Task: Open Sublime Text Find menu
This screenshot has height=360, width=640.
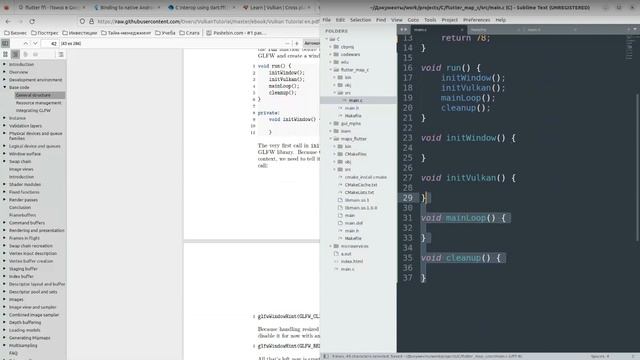Action: pyautogui.click(x=381, y=20)
